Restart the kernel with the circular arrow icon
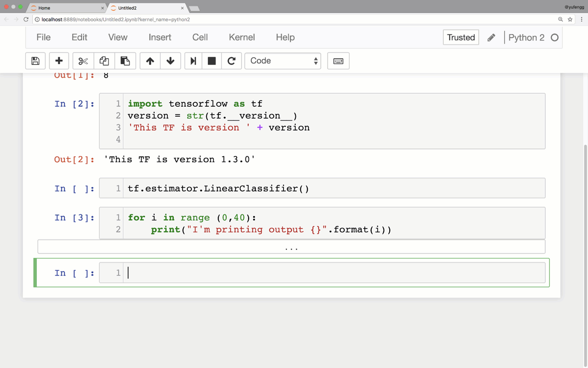Image resolution: width=588 pixels, height=368 pixels. pos(231,61)
